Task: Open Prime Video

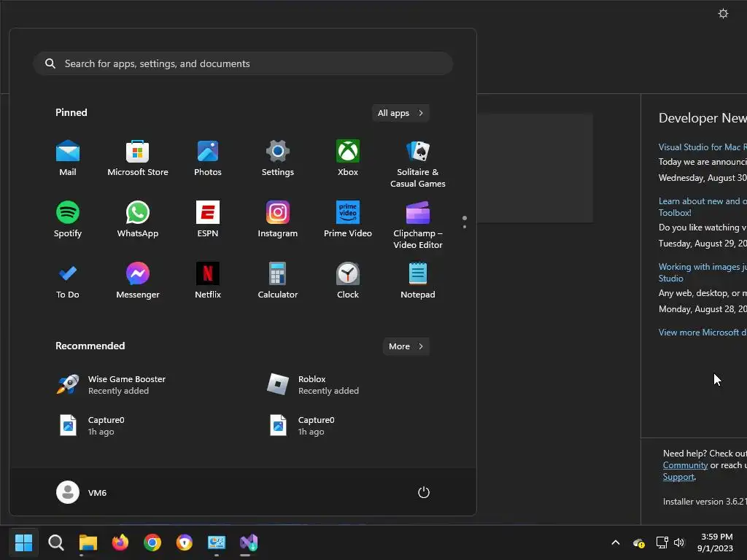Action: click(x=348, y=219)
